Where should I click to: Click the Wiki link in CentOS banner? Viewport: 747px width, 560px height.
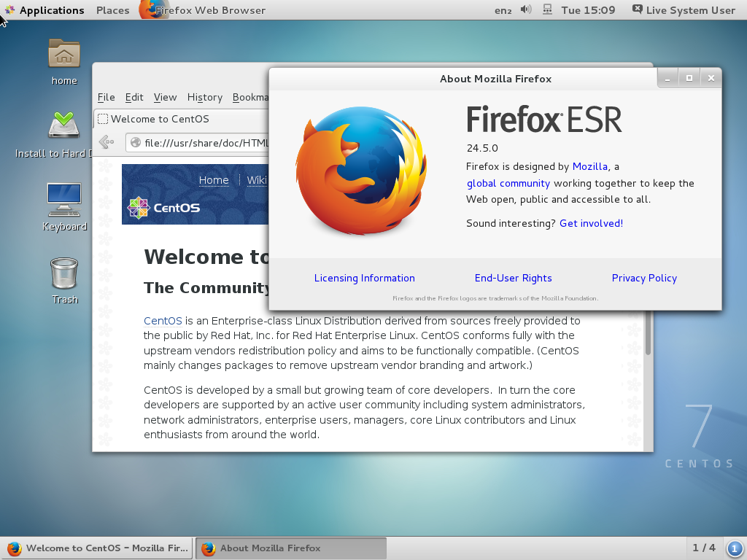256,180
